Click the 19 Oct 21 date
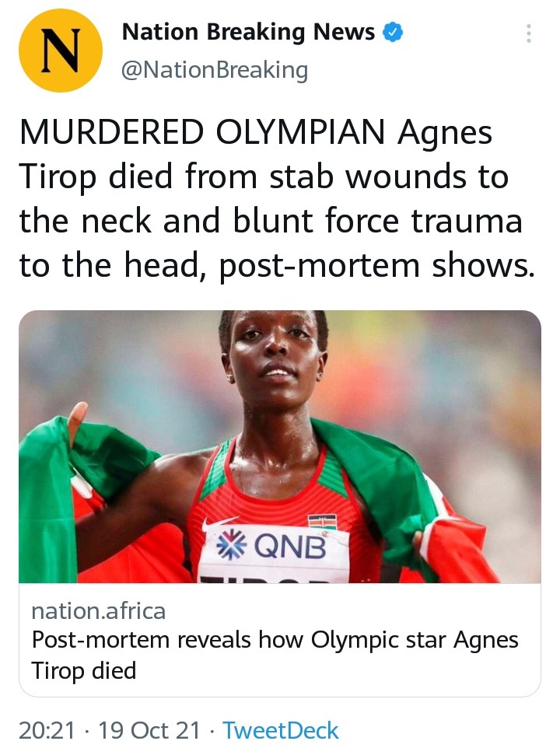560x755 pixels. coord(149,730)
